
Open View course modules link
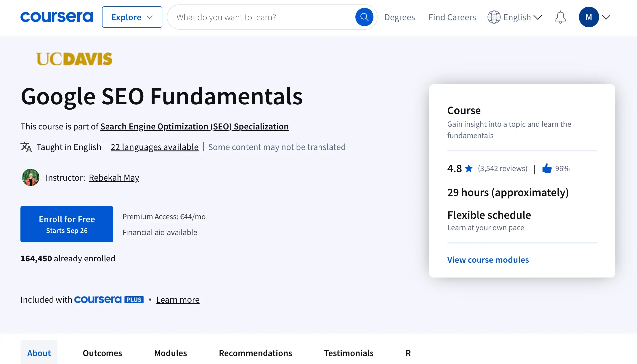tap(488, 260)
